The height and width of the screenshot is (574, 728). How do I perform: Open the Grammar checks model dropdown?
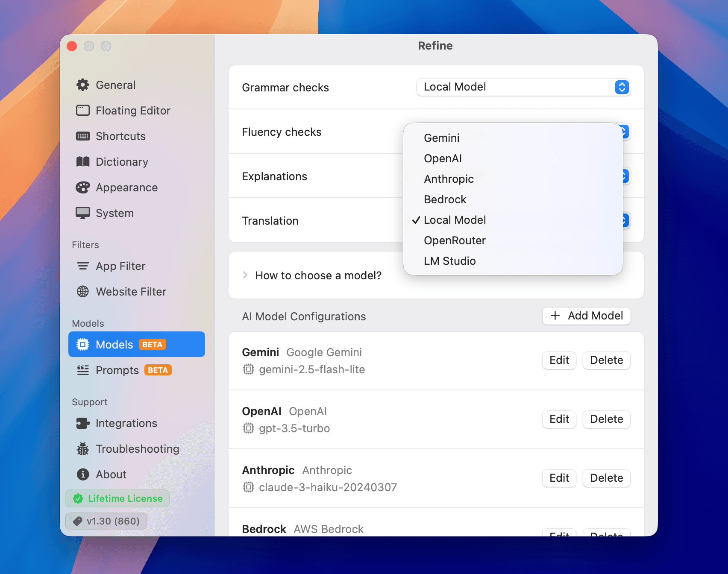tap(523, 87)
